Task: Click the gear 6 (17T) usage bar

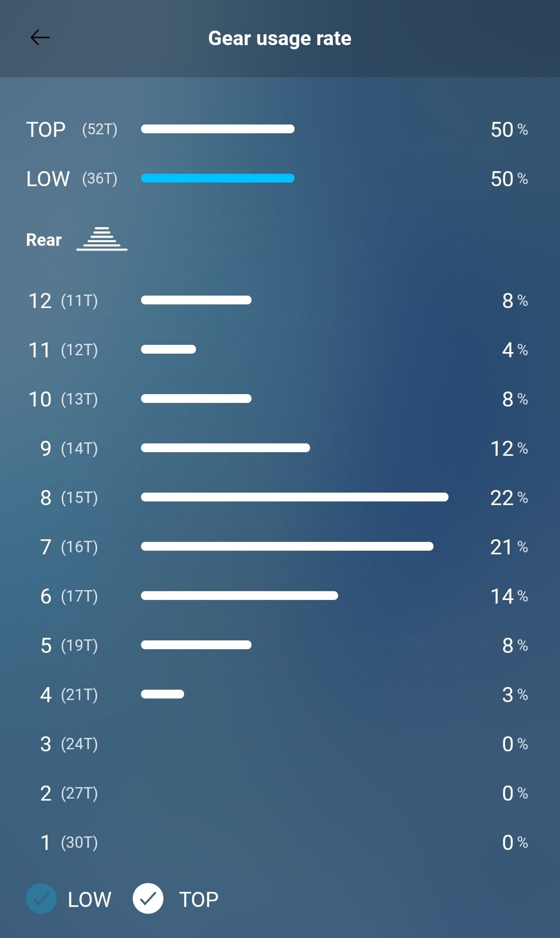Action: (x=239, y=596)
